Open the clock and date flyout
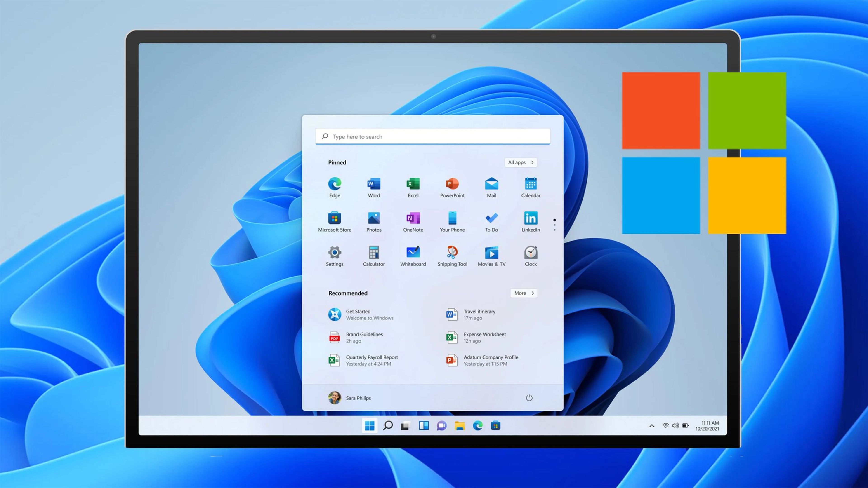The image size is (868, 488). pos(707,426)
